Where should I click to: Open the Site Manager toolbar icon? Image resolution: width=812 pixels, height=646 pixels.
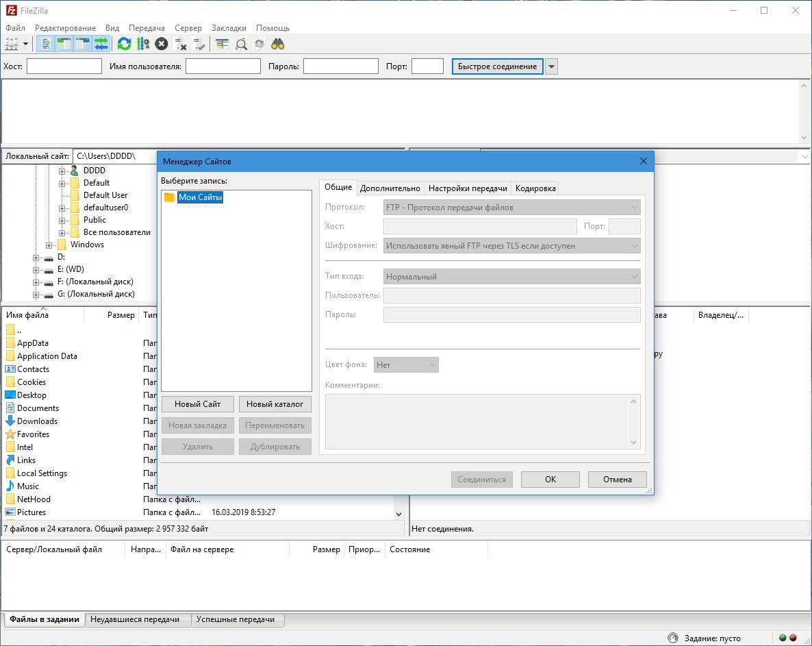pyautogui.click(x=12, y=44)
